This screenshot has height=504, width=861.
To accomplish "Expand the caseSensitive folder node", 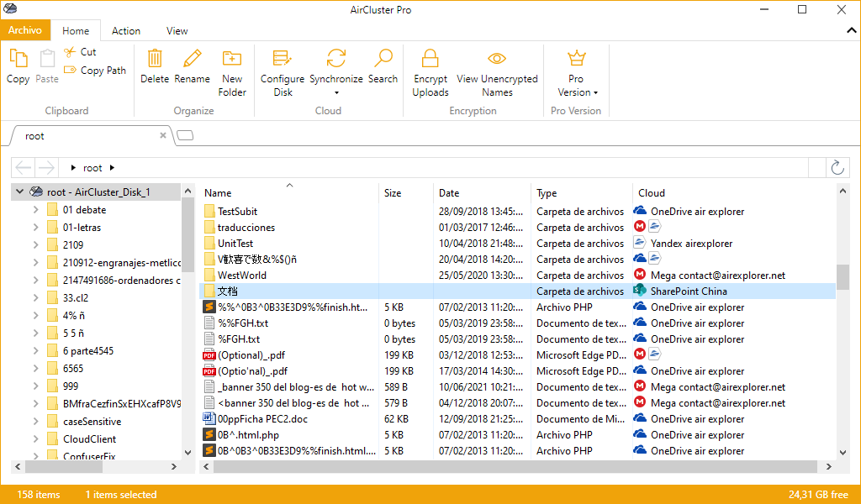I will tap(35, 421).
